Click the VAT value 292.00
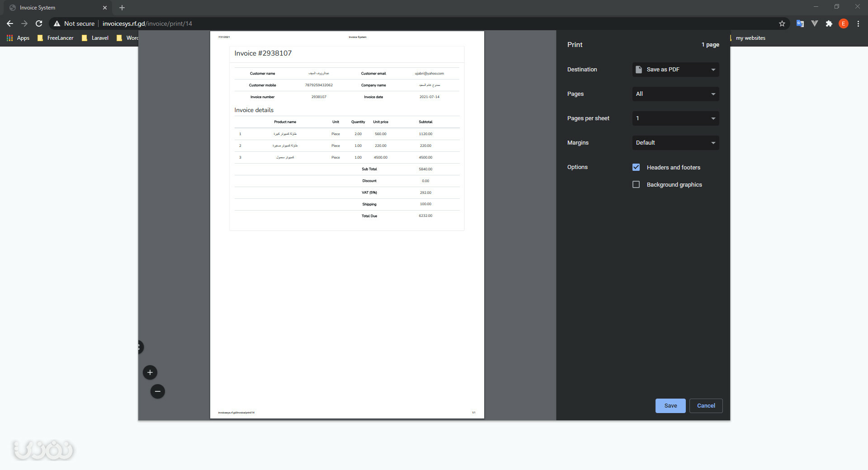868x470 pixels. tap(425, 193)
